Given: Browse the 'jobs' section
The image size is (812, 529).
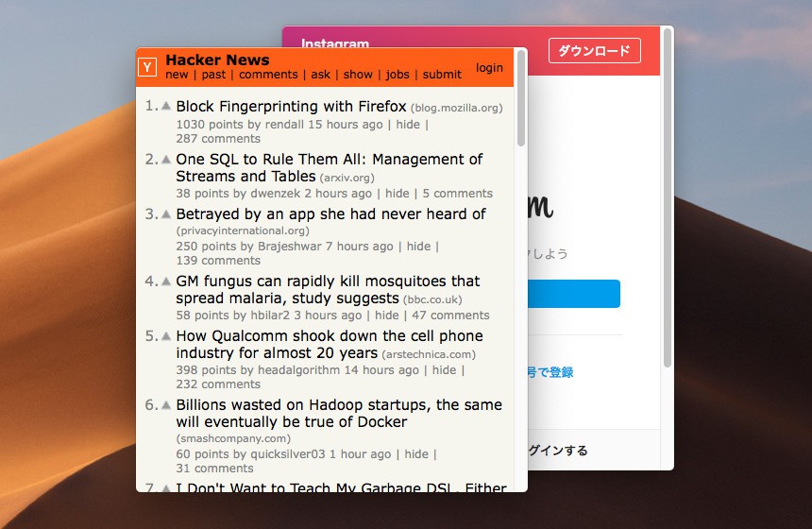Looking at the screenshot, I should 398,75.
